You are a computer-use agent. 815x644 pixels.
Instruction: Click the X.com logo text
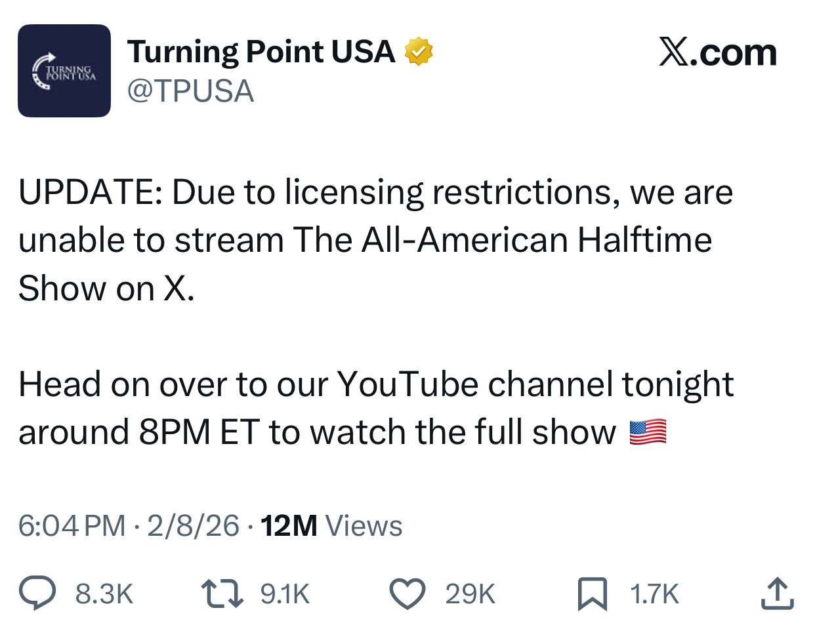tap(718, 52)
